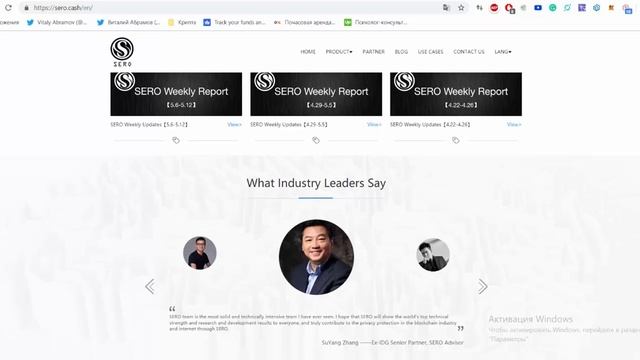The image size is (640, 360).
Task: Open Vitaly Abramov Twitter bookmark
Action: (57, 22)
